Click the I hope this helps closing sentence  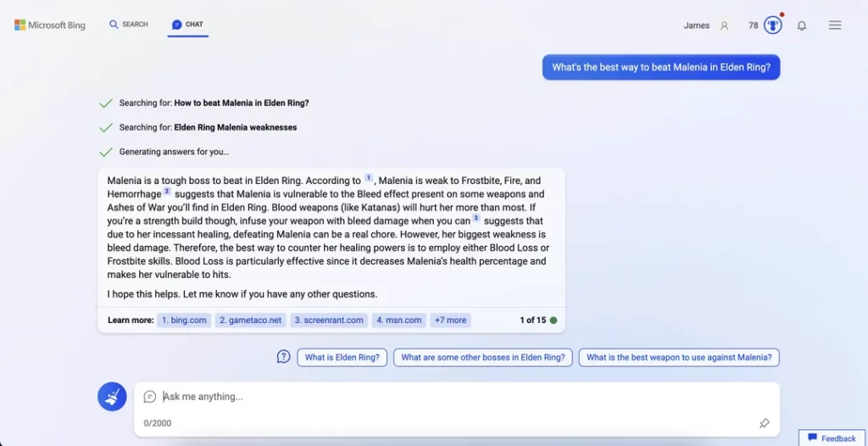pyautogui.click(x=242, y=294)
